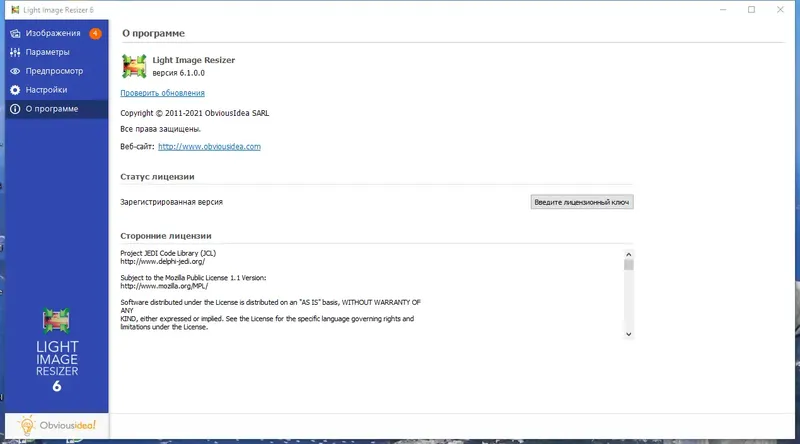The image size is (800, 444).
Task: Click the orange badge showing 4
Action: coord(95,33)
